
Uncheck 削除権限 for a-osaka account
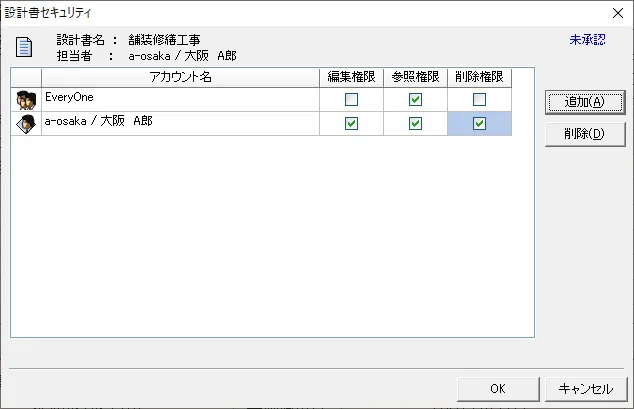479,124
